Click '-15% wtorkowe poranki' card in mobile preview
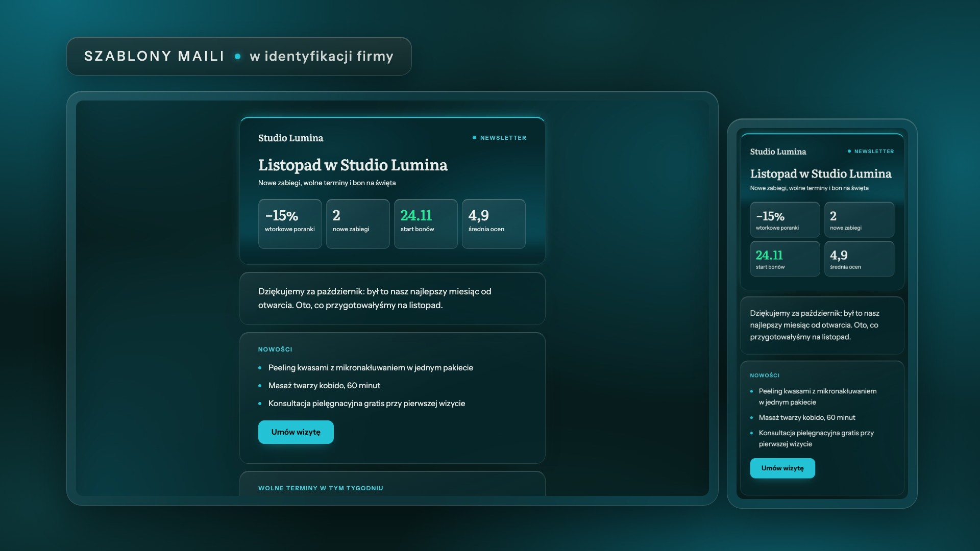980x551 pixels. [x=785, y=220]
